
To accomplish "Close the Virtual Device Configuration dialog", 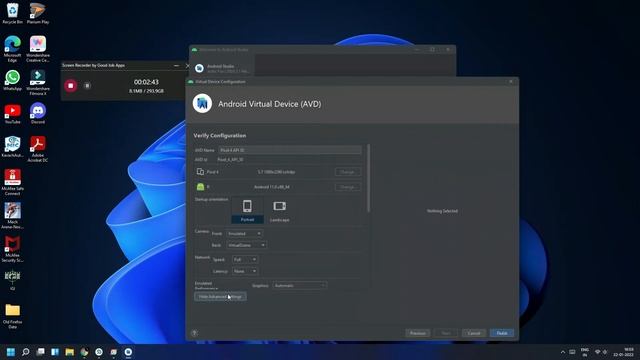I will tap(511, 82).
